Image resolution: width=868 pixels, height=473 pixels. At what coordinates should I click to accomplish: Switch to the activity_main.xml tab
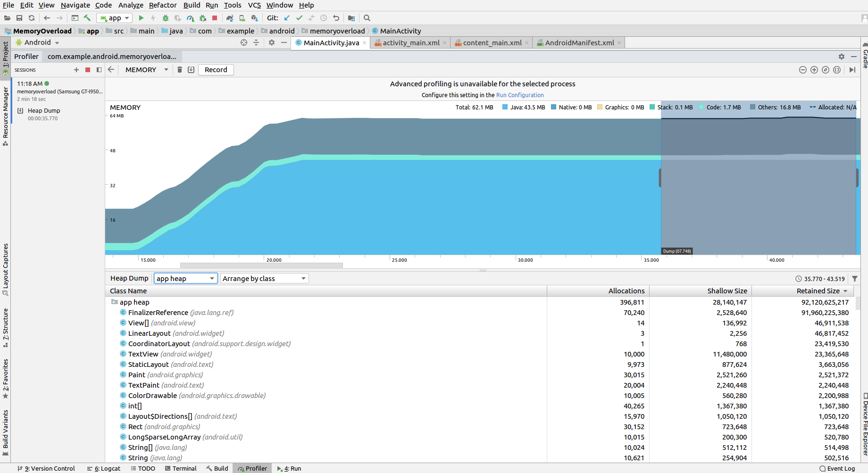[410, 43]
